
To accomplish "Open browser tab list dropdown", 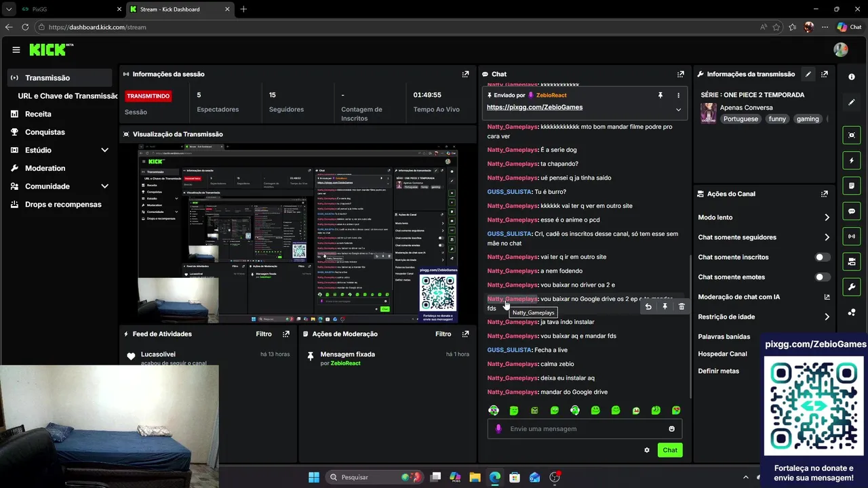I will click(9, 9).
